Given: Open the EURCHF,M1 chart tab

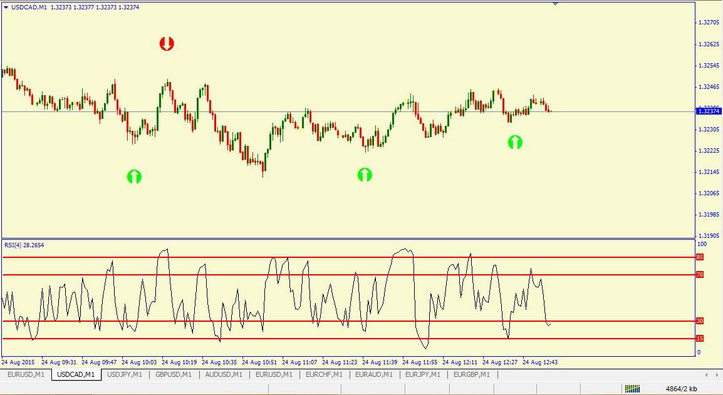Looking at the screenshot, I should point(324,375).
